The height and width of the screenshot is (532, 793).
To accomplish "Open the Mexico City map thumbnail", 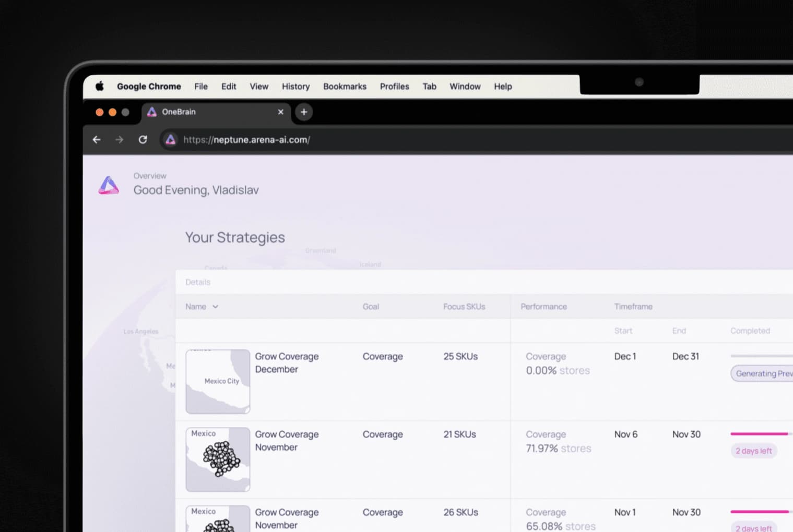I will pyautogui.click(x=218, y=382).
